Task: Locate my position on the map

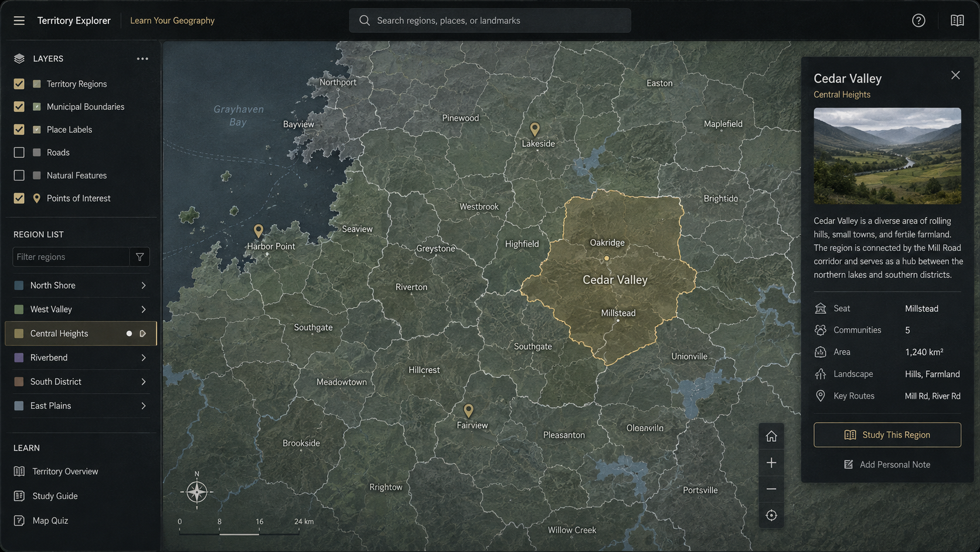Action: point(771,515)
